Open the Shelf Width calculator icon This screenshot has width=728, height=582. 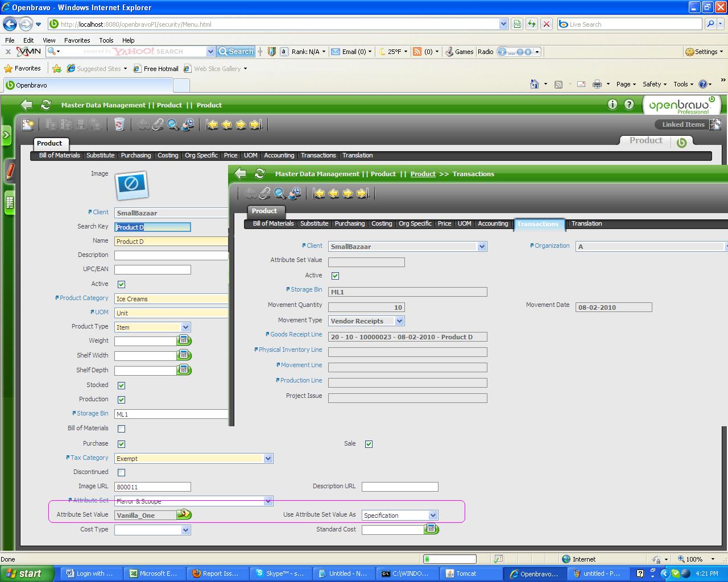pyautogui.click(x=184, y=355)
